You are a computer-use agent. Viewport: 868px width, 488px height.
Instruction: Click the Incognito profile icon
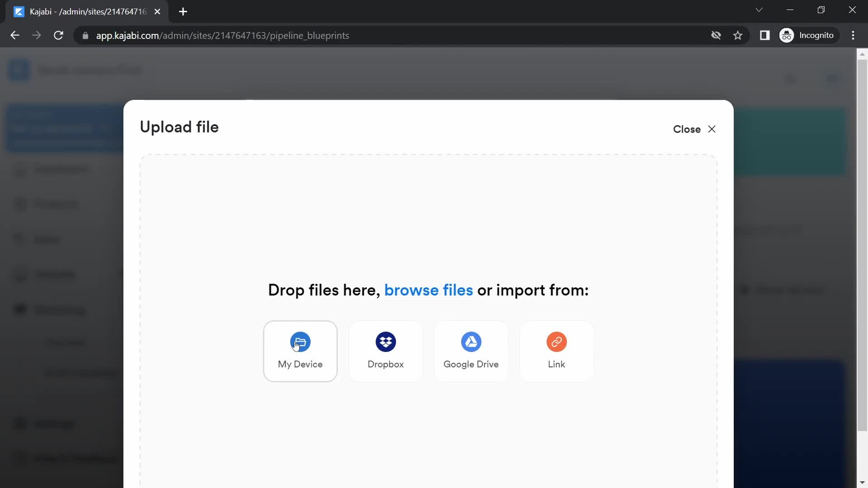point(787,36)
